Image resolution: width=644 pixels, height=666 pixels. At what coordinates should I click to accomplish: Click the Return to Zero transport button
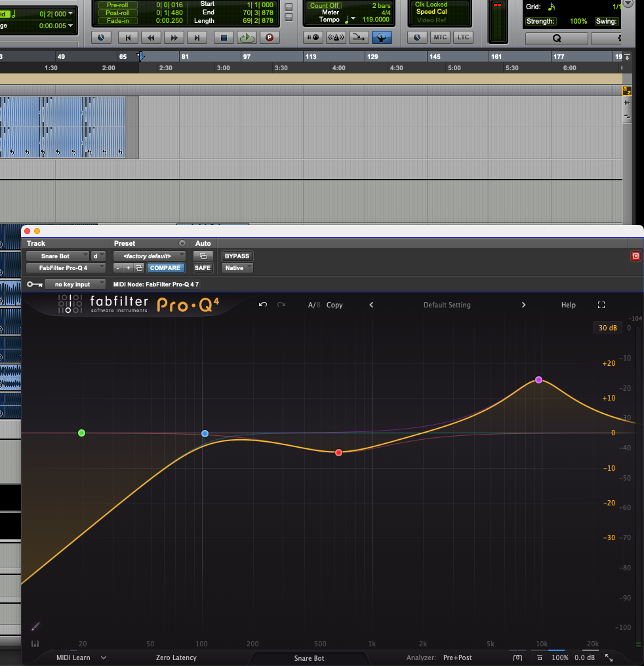(x=128, y=37)
